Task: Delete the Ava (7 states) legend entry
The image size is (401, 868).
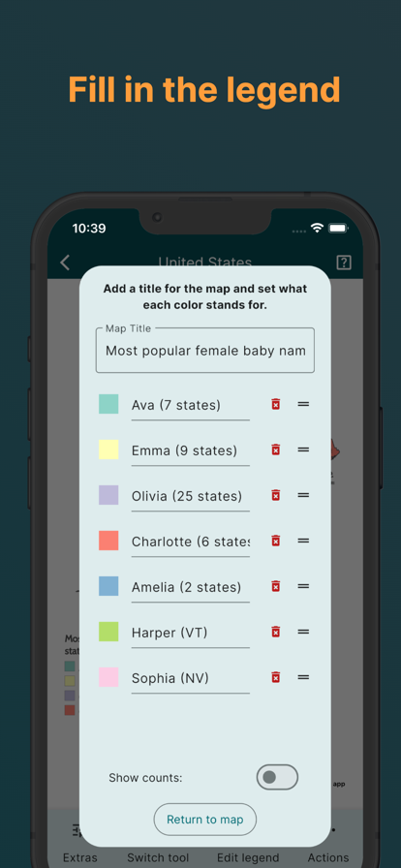Action: coord(275,404)
